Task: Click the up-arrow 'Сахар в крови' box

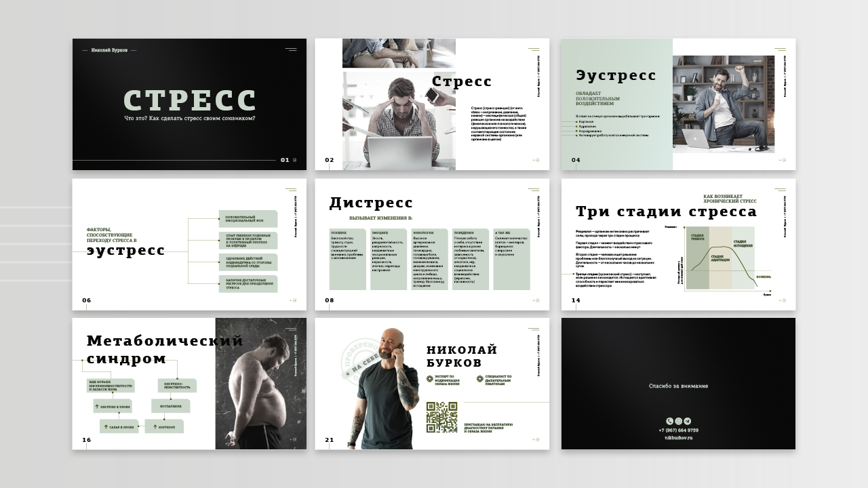Action: point(119,426)
